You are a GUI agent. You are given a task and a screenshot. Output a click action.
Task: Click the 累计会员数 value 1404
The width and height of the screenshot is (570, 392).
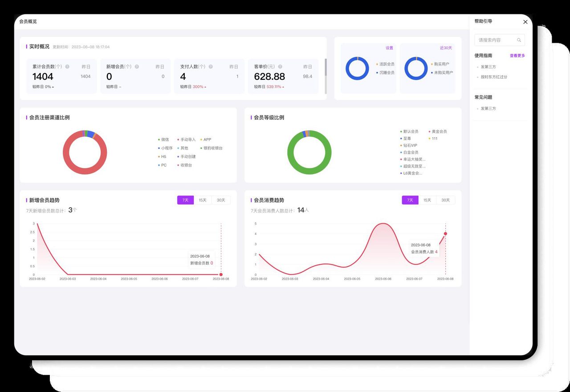tap(43, 77)
